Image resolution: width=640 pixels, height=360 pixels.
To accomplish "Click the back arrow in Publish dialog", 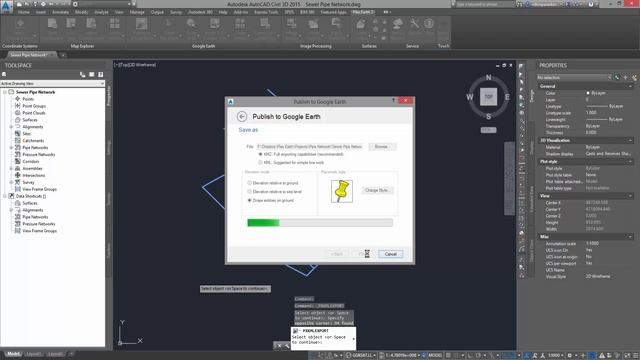I will click(242, 117).
